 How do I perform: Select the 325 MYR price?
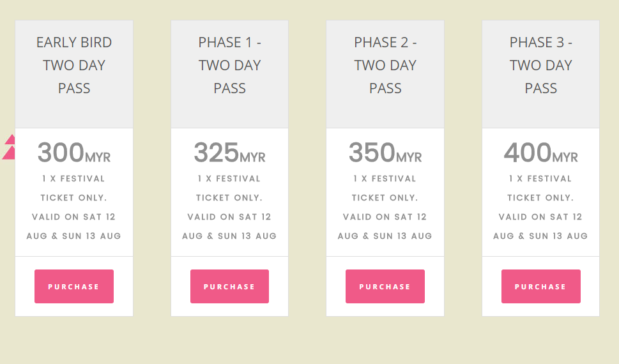point(229,153)
